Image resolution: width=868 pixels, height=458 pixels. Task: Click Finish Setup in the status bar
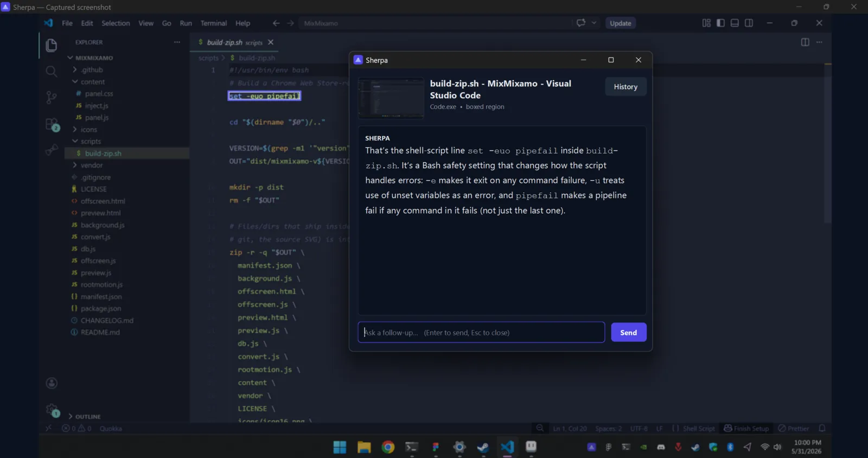pos(746,428)
